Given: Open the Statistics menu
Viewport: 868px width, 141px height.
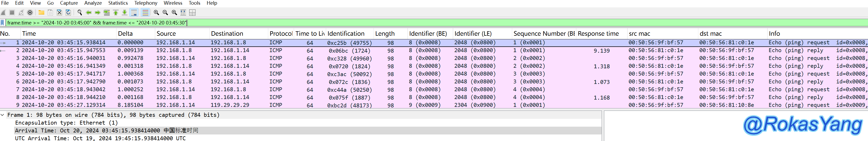Looking at the screenshot, I should click(x=118, y=3).
